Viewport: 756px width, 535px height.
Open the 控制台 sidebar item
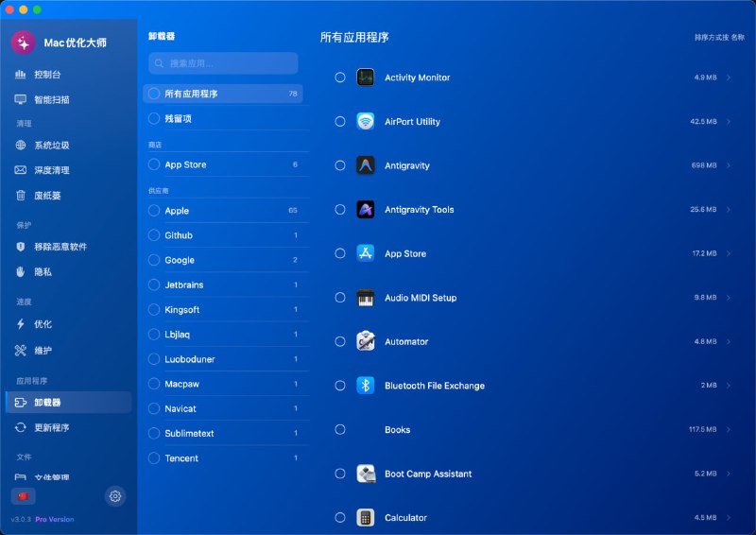(x=68, y=75)
